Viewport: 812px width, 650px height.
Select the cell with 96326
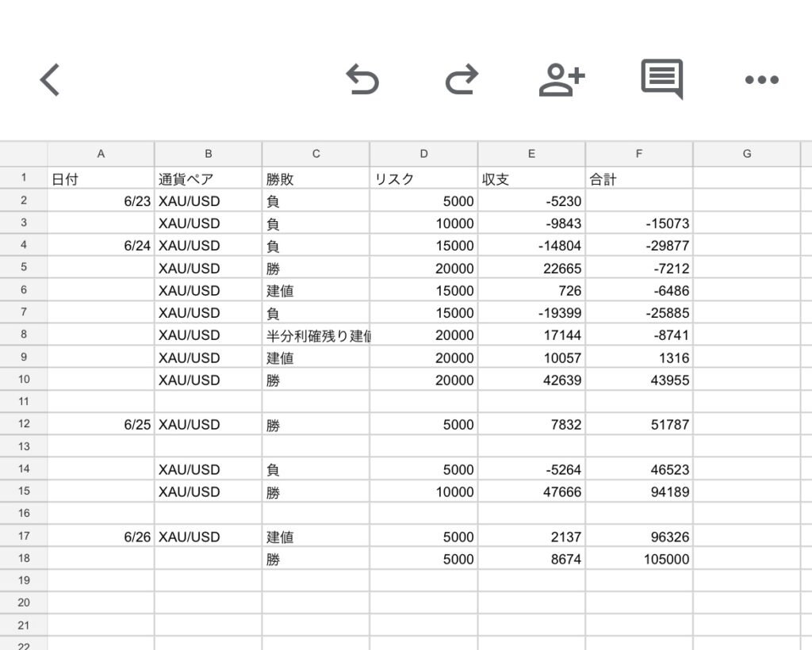pyautogui.click(x=639, y=537)
